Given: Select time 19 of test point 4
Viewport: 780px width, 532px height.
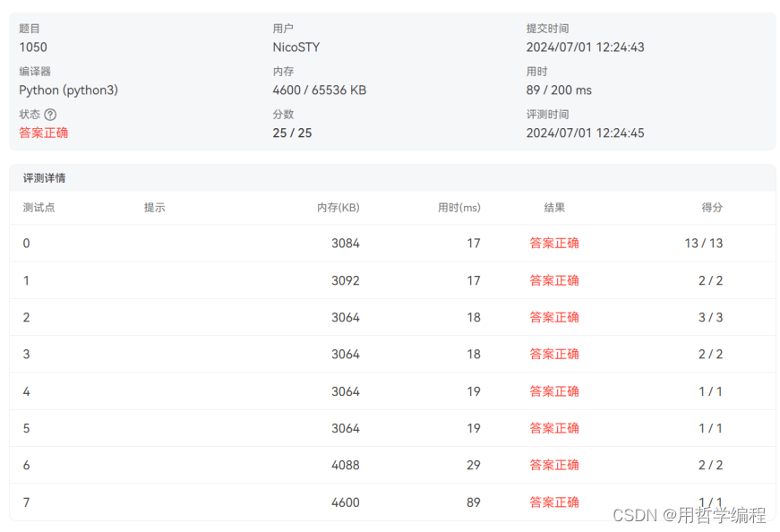Looking at the screenshot, I should tap(474, 391).
